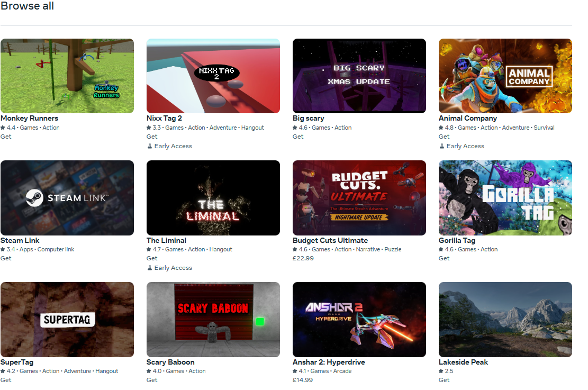The height and width of the screenshot is (390, 588).
Task: Click the star rating icon for Budget Cuts Ultimate
Action: pos(295,249)
